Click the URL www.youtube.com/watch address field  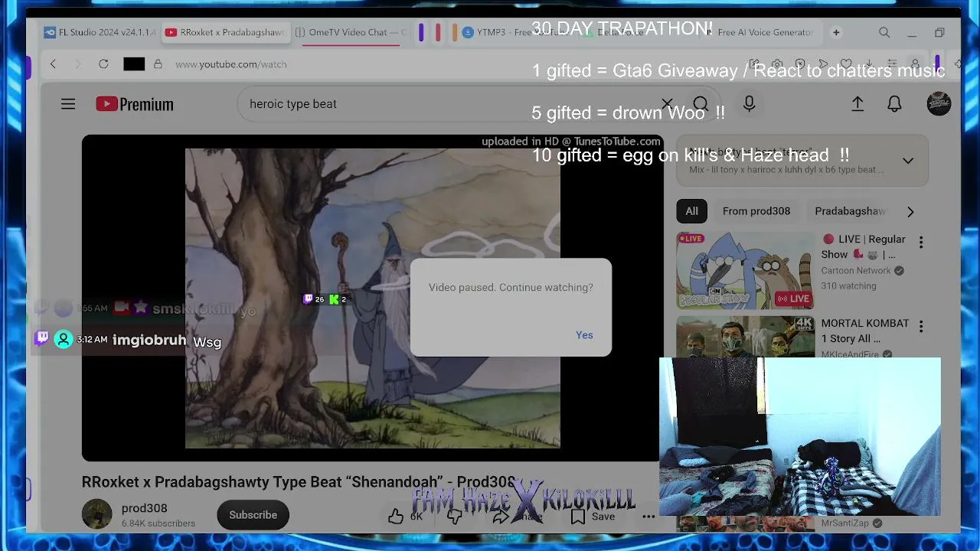pos(231,64)
